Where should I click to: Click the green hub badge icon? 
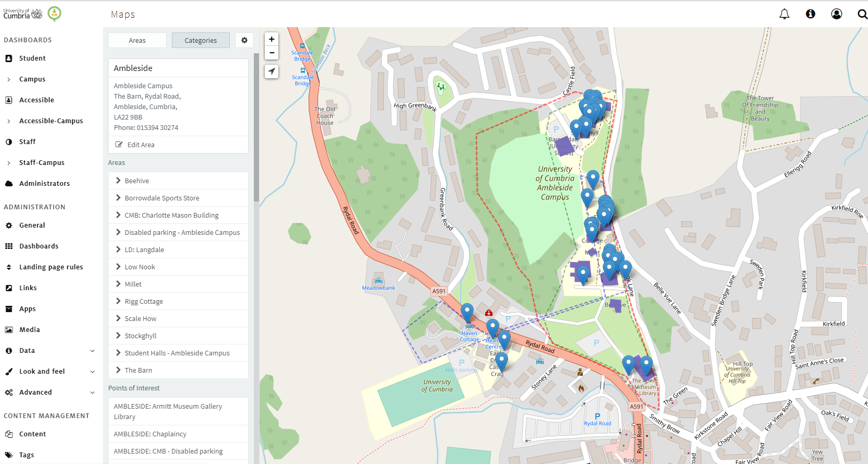pyautogui.click(x=54, y=14)
